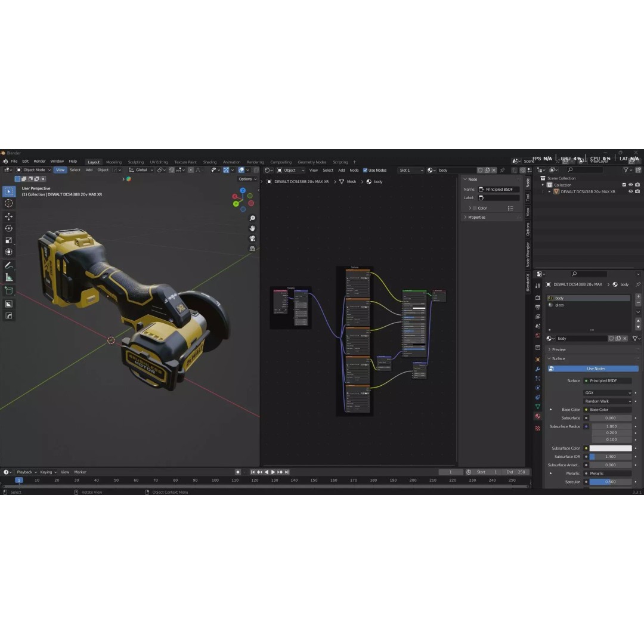Remove material slot with minus button

[638, 303]
